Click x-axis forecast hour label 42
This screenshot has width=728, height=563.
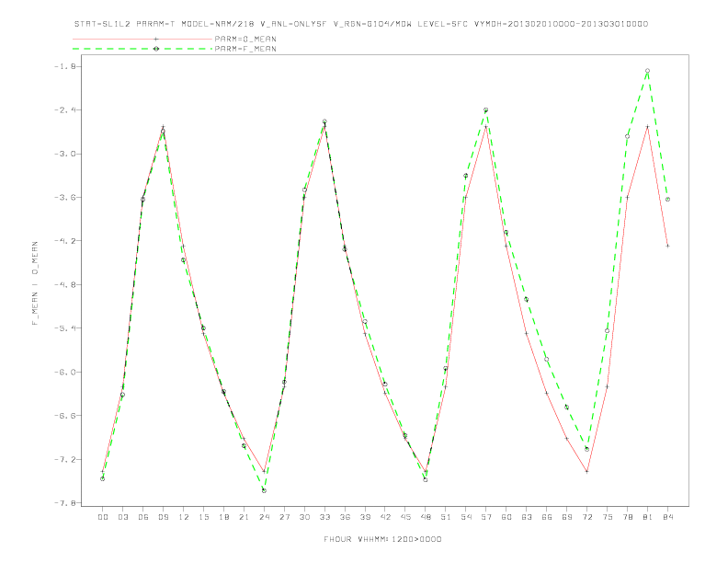point(385,517)
